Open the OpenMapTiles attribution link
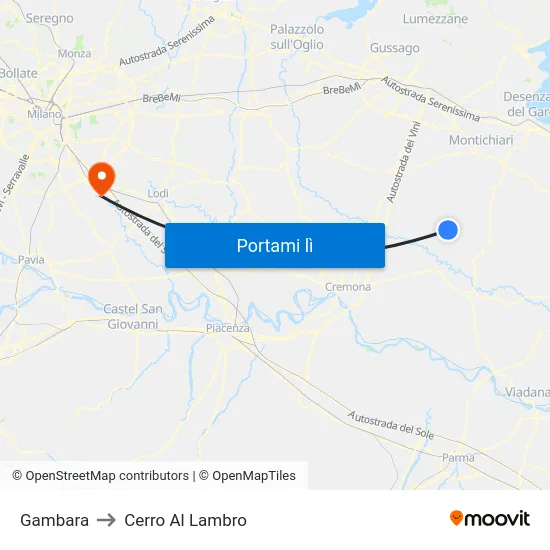The width and height of the screenshot is (550, 550). point(247,476)
